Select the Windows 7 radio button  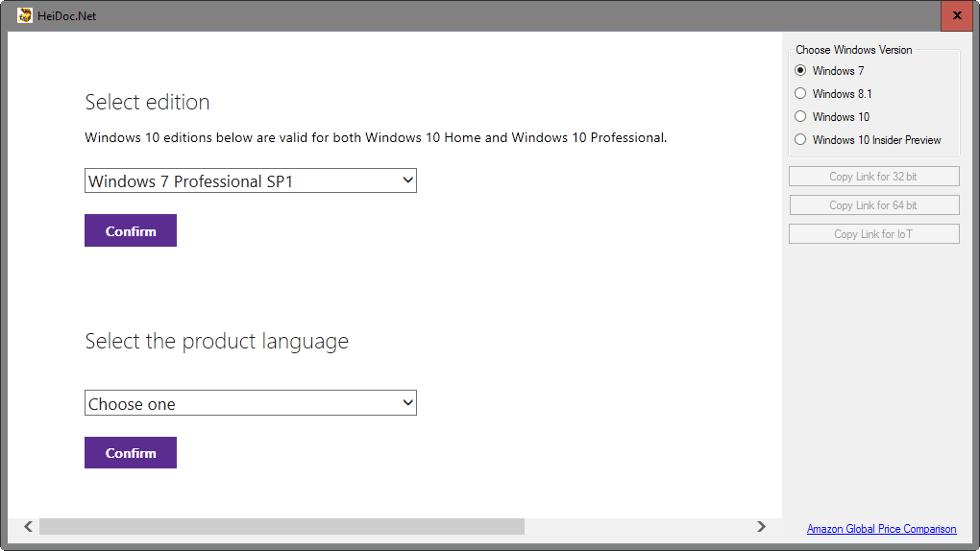coord(800,71)
